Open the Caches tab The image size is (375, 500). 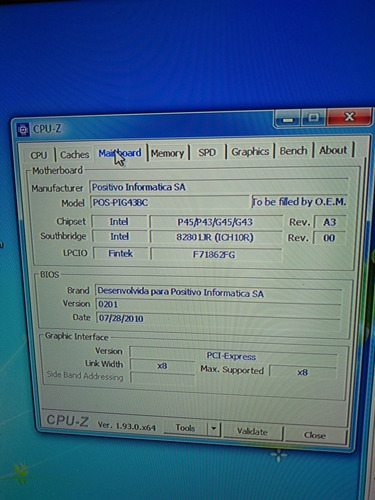(75, 155)
